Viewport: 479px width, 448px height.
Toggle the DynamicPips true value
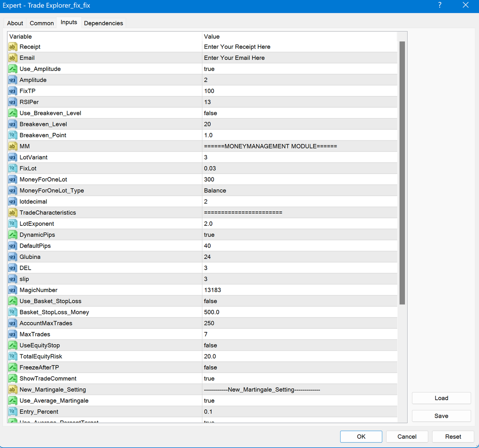point(299,235)
